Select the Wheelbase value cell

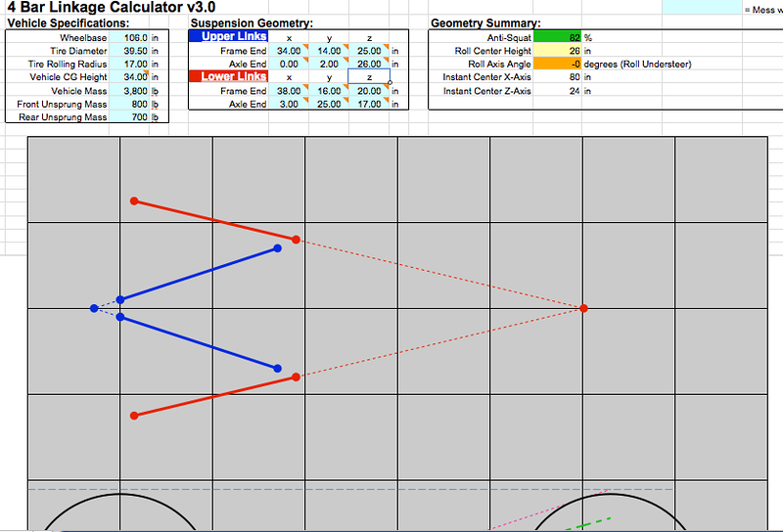click(129, 38)
